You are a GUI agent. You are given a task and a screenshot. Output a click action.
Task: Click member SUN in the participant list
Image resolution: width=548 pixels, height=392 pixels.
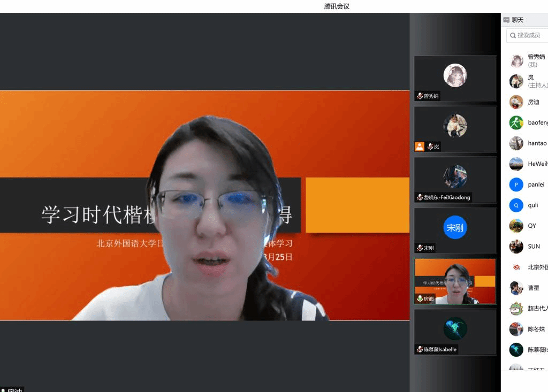coord(534,247)
